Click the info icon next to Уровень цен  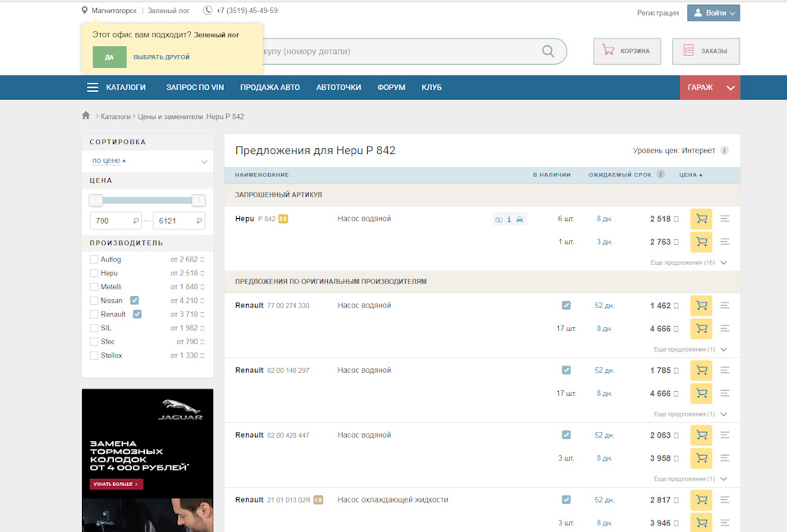pyautogui.click(x=724, y=150)
